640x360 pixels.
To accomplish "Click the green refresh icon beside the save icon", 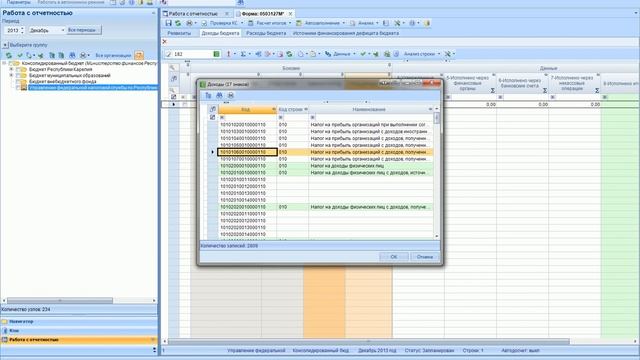I will coord(178,23).
